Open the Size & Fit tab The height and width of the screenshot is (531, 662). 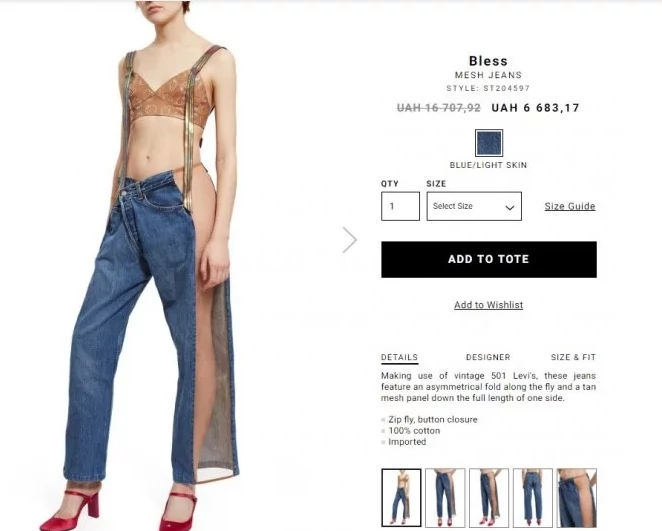coord(573,358)
